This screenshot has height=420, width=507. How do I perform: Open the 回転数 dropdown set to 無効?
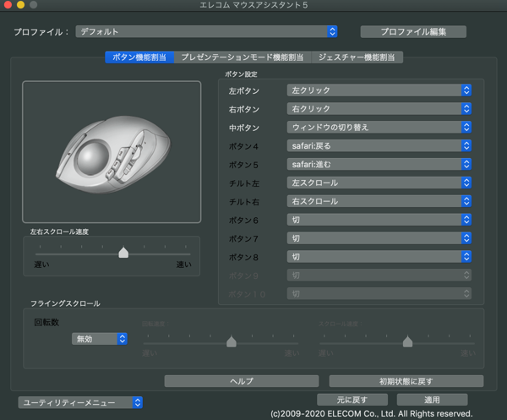coord(99,339)
